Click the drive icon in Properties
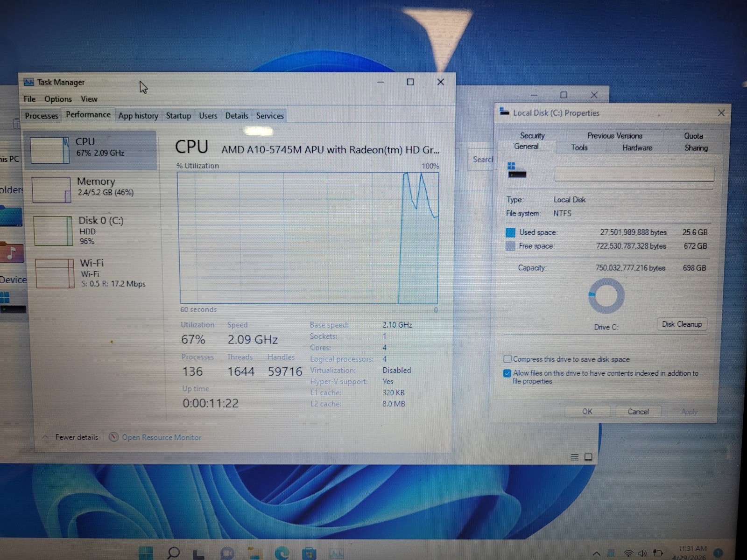747x560 pixels. tap(516, 170)
